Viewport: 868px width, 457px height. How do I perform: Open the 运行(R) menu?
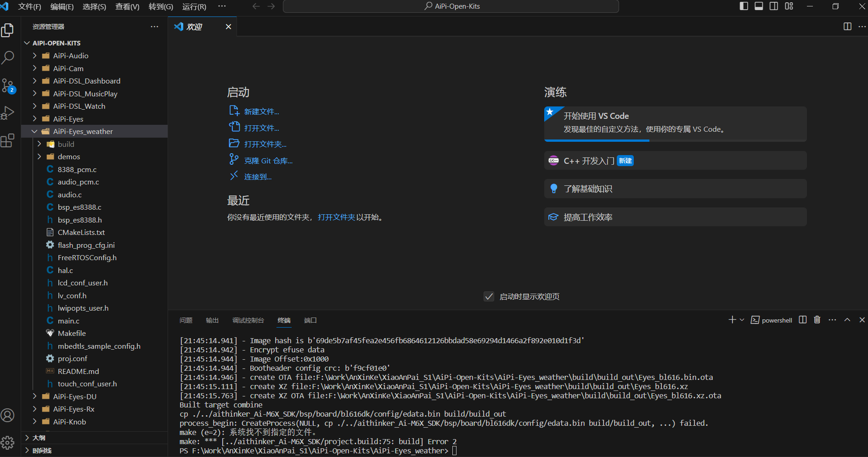[x=194, y=6]
